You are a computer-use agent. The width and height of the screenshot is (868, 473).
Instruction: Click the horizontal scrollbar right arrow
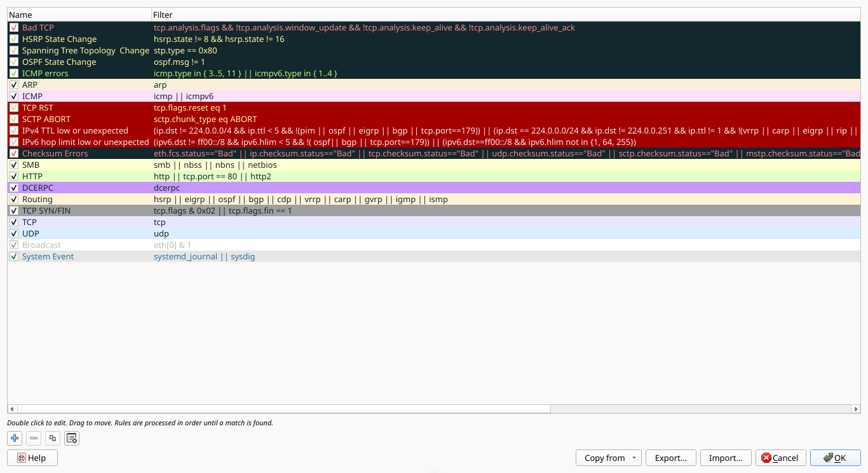[x=856, y=409]
